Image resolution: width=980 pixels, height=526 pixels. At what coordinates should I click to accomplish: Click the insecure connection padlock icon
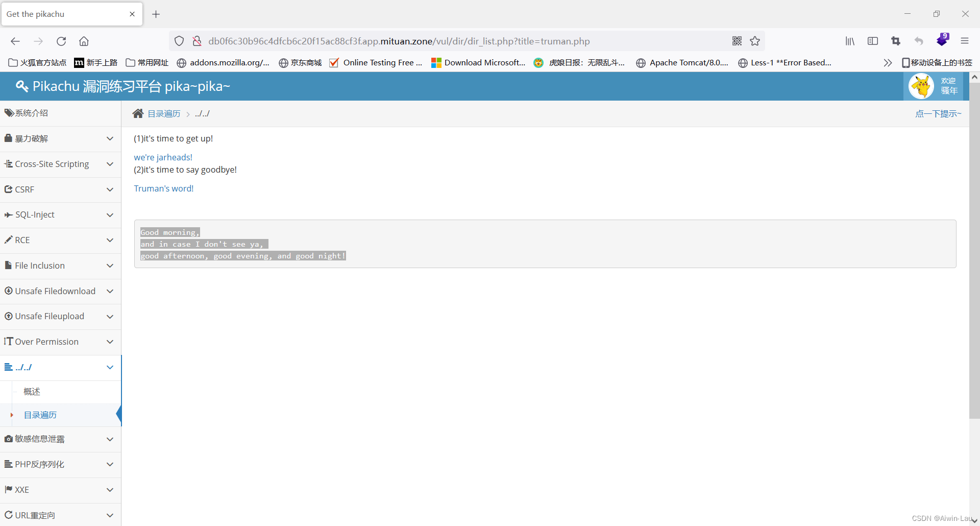coord(197,41)
